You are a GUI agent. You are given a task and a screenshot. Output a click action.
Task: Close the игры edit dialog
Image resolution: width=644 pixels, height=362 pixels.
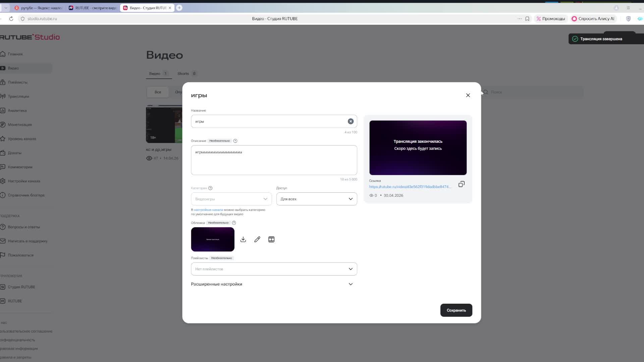click(468, 95)
